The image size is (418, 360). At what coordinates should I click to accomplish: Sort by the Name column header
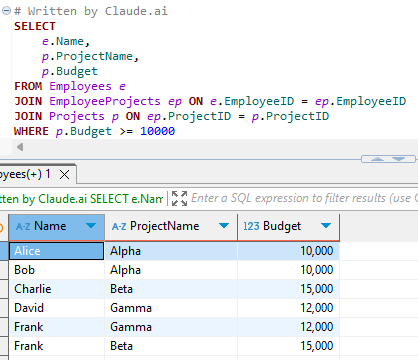coord(57,227)
